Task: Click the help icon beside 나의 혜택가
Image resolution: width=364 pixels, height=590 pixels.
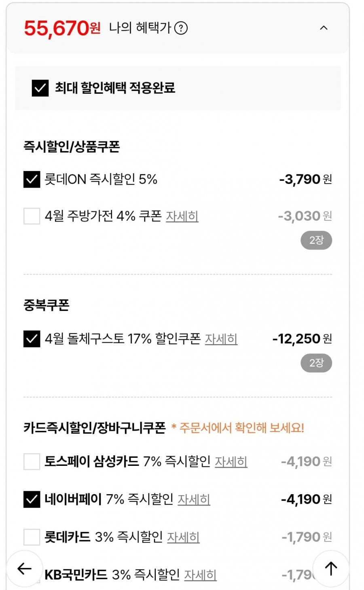Action: [181, 28]
